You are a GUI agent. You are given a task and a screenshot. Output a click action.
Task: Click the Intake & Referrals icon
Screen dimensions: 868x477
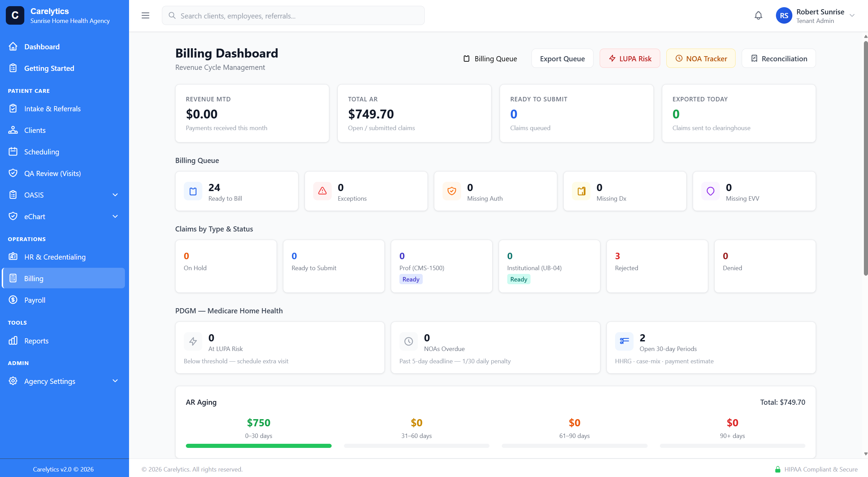point(13,109)
